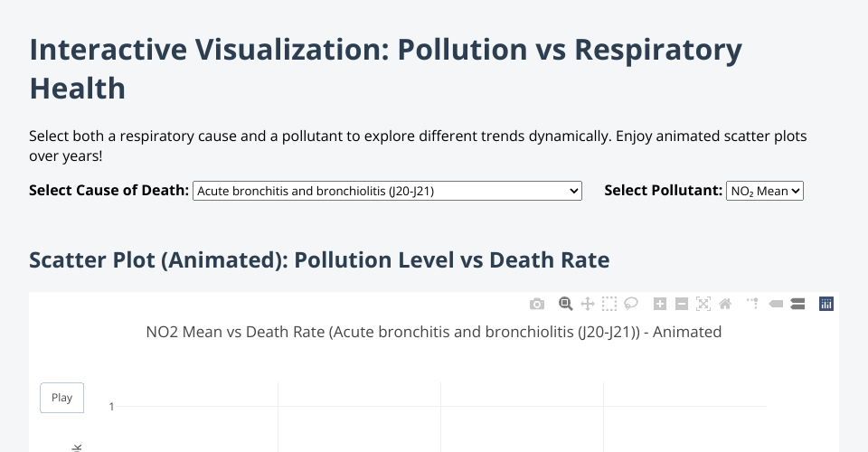Screen dimensions: 868x452
Task: Select the Pan tool in plot toolbar
Action: [587, 305]
